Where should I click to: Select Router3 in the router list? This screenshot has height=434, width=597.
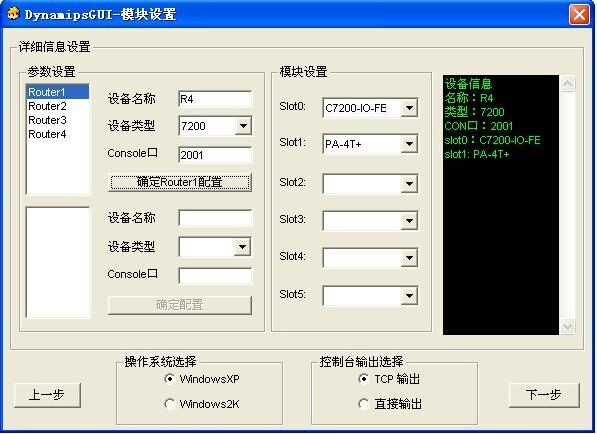[x=57, y=120]
